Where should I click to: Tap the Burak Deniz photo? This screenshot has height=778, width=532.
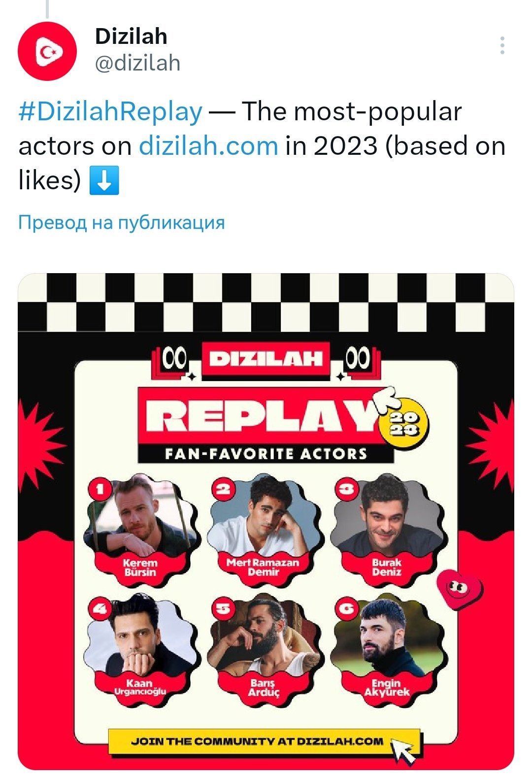(387, 518)
